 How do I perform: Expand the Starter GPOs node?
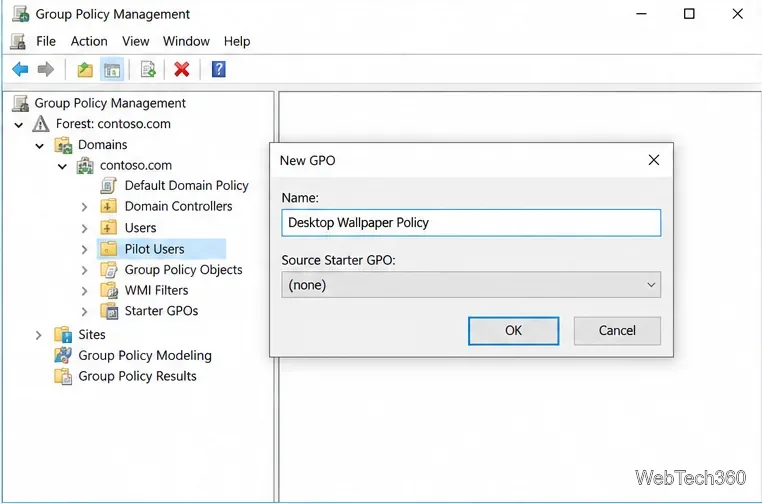click(x=85, y=312)
